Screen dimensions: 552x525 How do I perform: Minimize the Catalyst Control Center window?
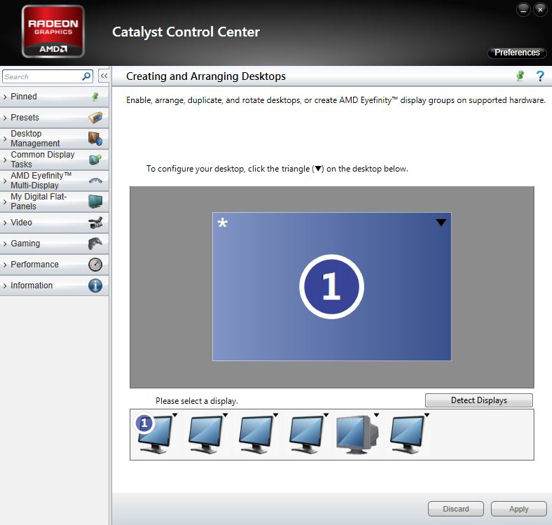(523, 10)
